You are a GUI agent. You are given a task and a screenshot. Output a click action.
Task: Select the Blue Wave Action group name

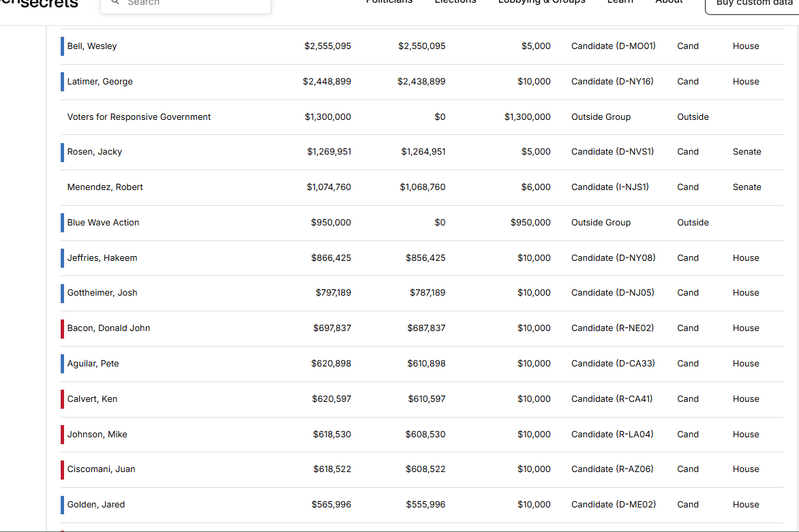tap(103, 223)
